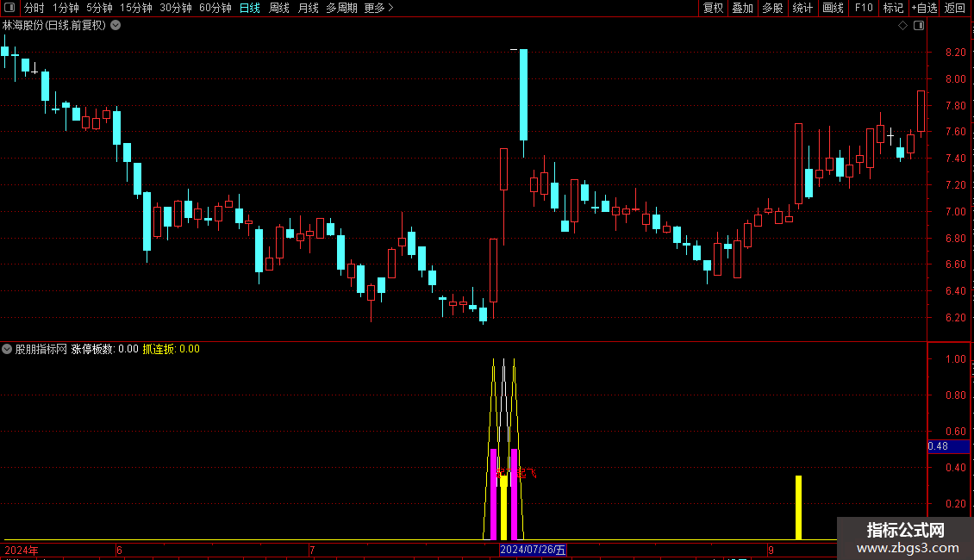
Task: Expand 更多 period options
Action: [x=378, y=8]
